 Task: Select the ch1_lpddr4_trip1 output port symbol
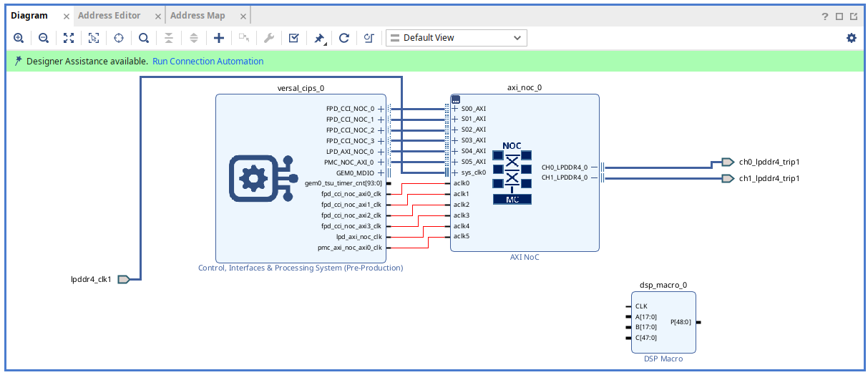point(728,178)
